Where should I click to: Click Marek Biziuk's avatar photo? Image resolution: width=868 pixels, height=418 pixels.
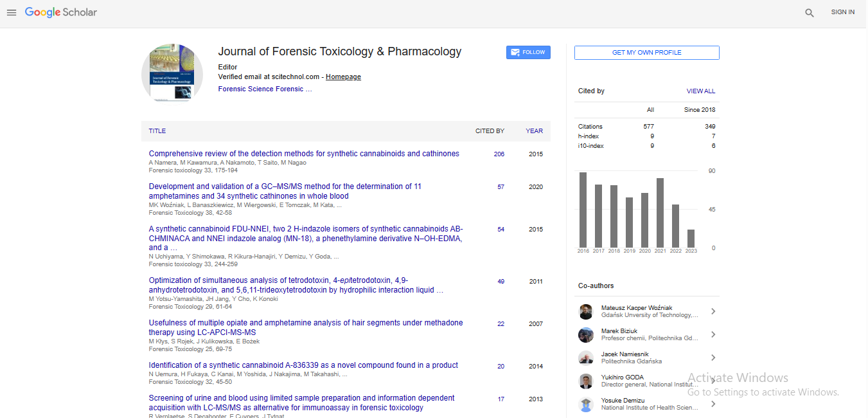(x=585, y=334)
